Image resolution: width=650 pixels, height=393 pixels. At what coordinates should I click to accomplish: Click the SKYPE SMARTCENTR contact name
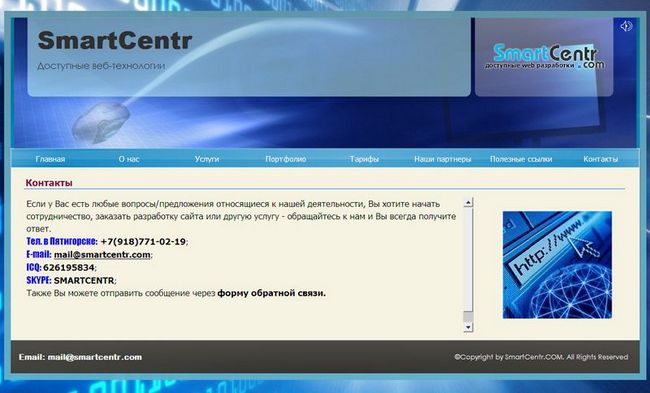coord(84,281)
